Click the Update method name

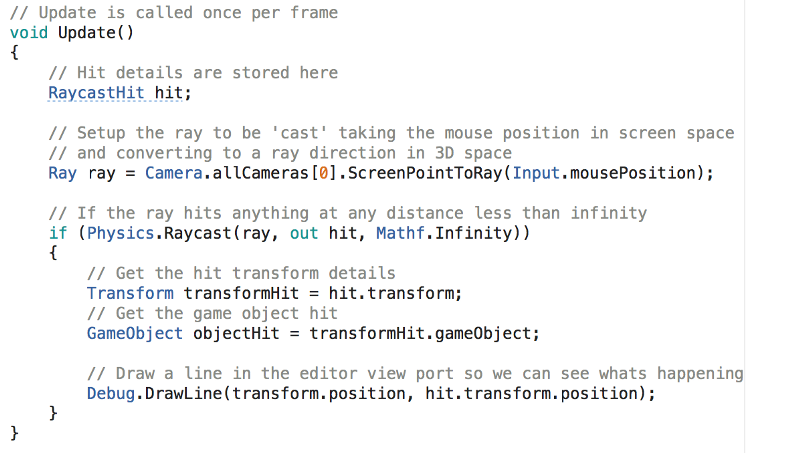(x=90, y=32)
